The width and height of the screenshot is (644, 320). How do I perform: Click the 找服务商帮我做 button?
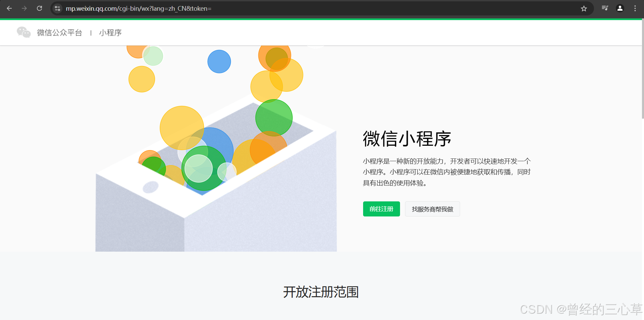[x=432, y=209]
